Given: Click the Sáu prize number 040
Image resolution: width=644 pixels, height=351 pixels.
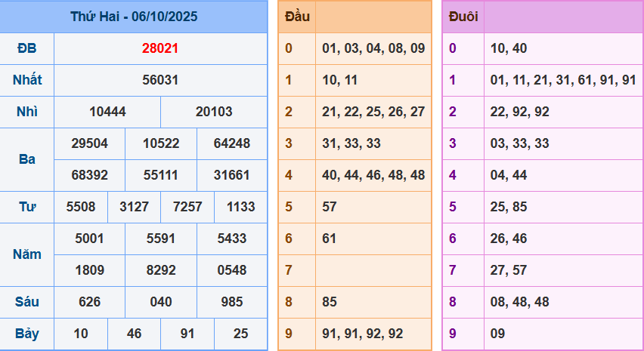Looking at the screenshot, I should coord(161,302).
